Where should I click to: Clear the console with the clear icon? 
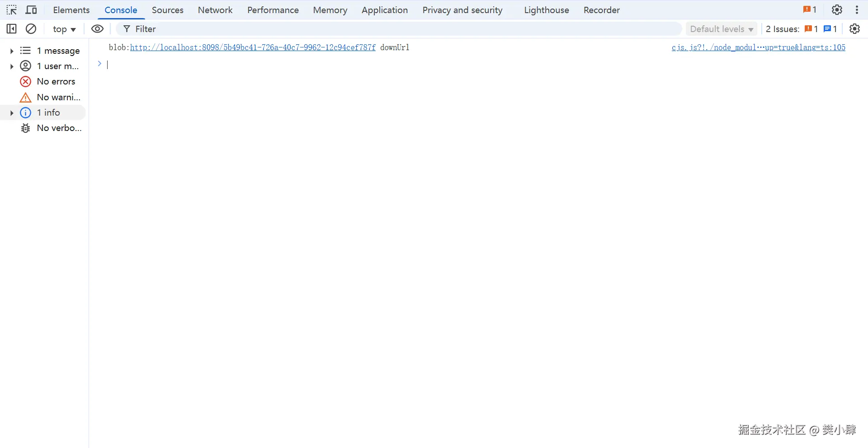pyautogui.click(x=31, y=29)
